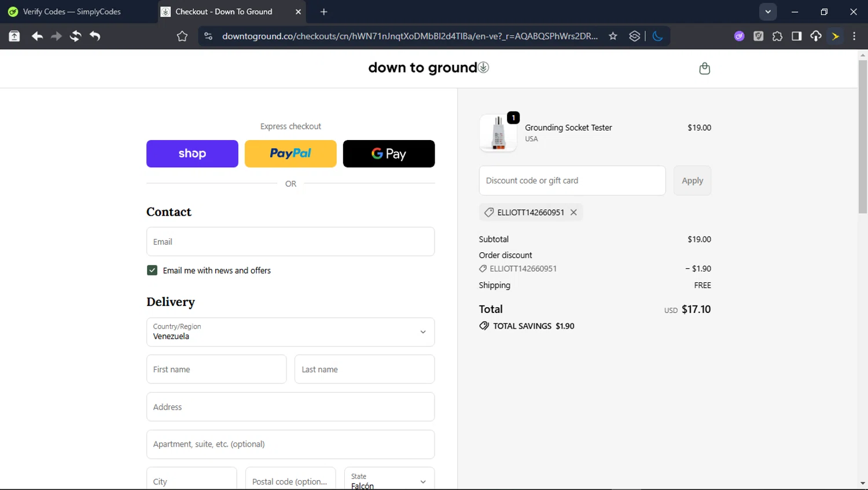This screenshot has height=490, width=868.
Task: Pay with Shop express checkout button
Action: (x=192, y=154)
